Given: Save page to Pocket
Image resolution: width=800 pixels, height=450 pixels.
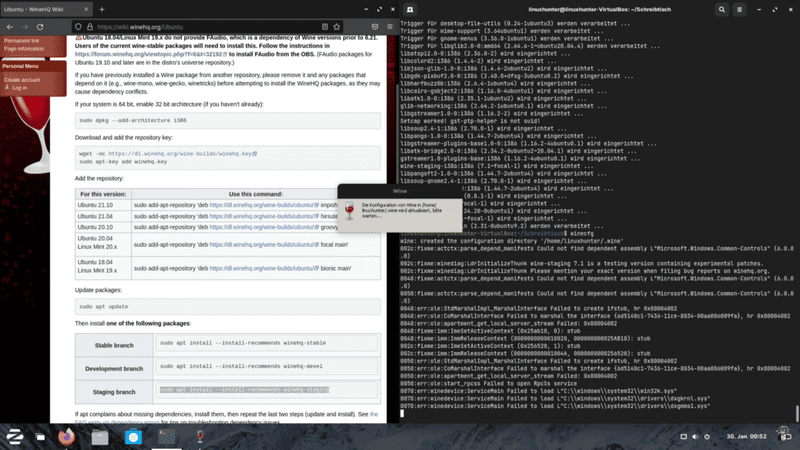Looking at the screenshot, I should tap(375, 27).
